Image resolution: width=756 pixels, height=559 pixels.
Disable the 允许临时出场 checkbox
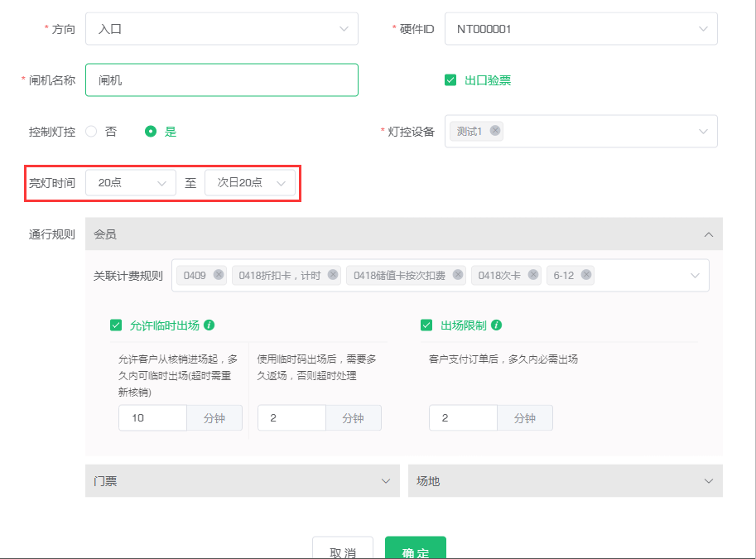click(117, 325)
